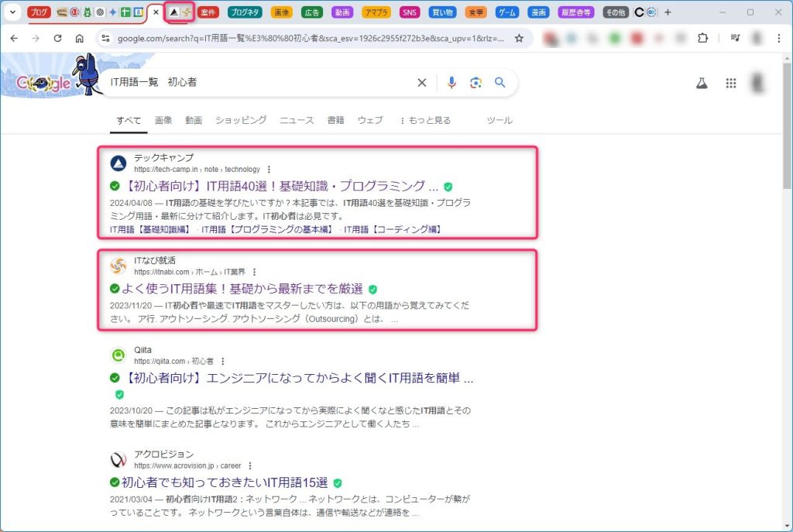The height and width of the screenshot is (532, 793).
Task: Switch to the ウェブ results tab
Action: 370,120
